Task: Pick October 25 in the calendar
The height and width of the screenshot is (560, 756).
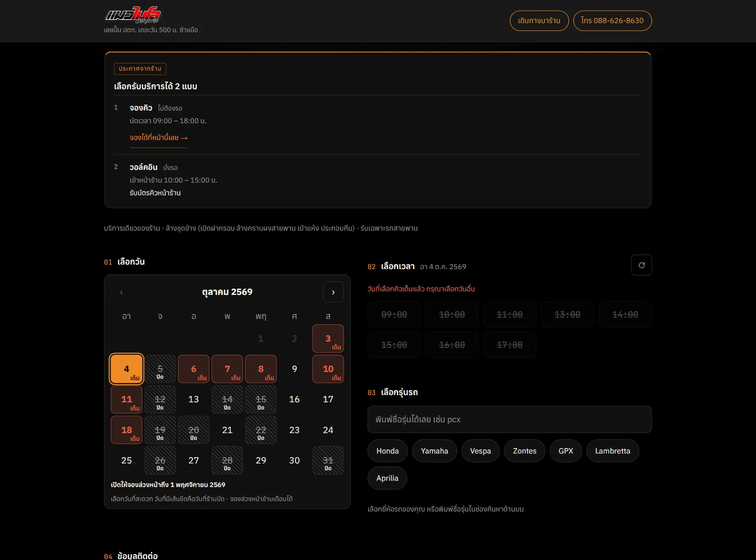Action: (x=126, y=460)
